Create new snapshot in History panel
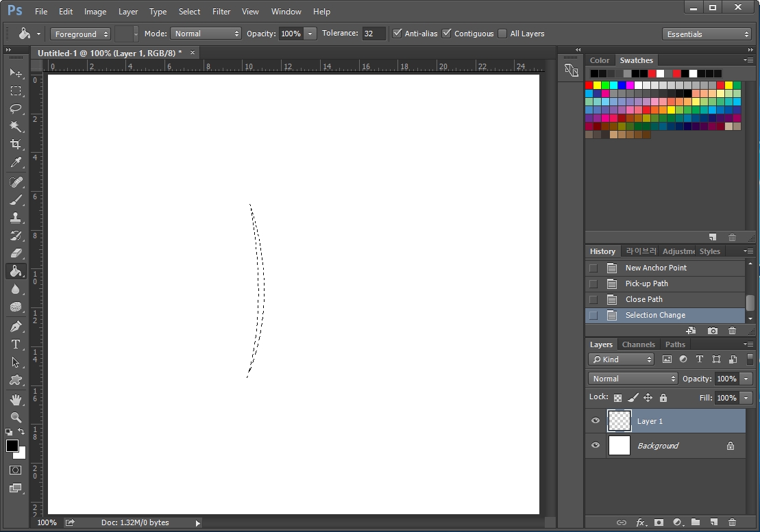This screenshot has height=532, width=760. (713, 331)
